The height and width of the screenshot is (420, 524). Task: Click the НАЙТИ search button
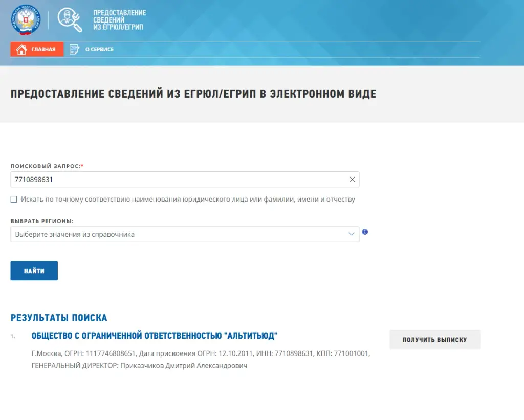(34, 271)
